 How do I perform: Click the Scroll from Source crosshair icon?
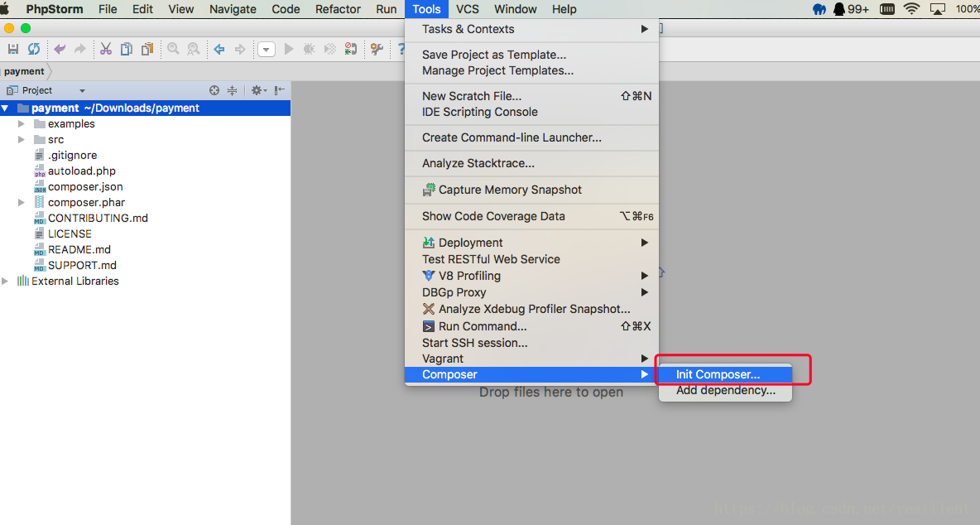pyautogui.click(x=214, y=90)
